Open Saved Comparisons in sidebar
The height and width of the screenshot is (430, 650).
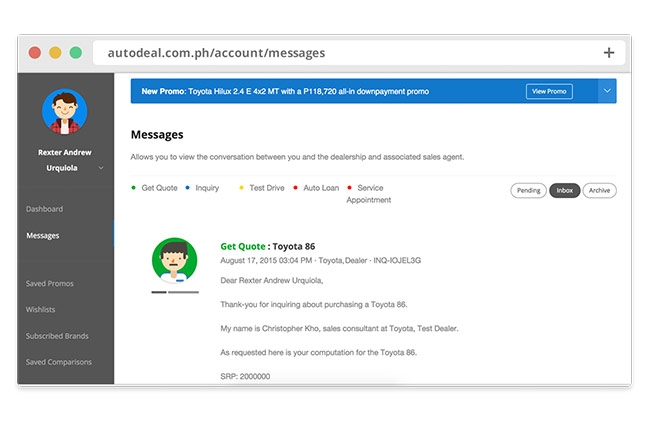59,362
